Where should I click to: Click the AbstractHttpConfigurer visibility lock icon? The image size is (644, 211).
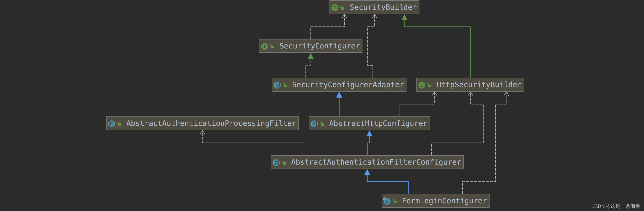pyautogui.click(x=322, y=124)
